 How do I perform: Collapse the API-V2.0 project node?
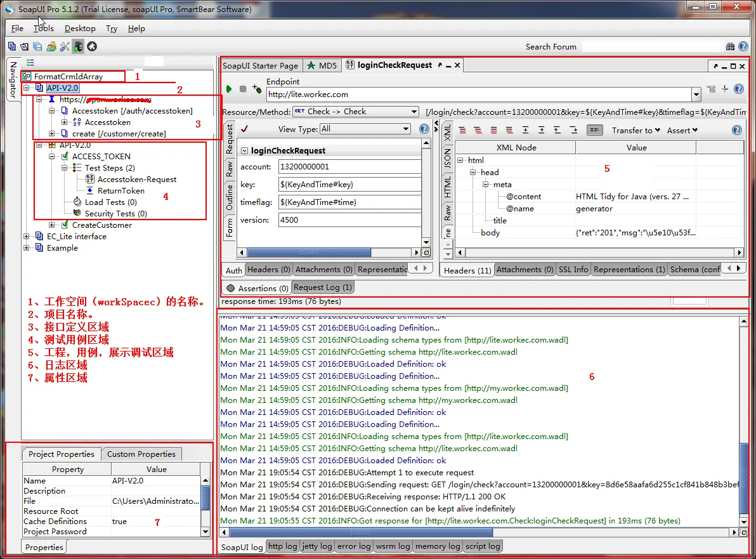coord(27,88)
